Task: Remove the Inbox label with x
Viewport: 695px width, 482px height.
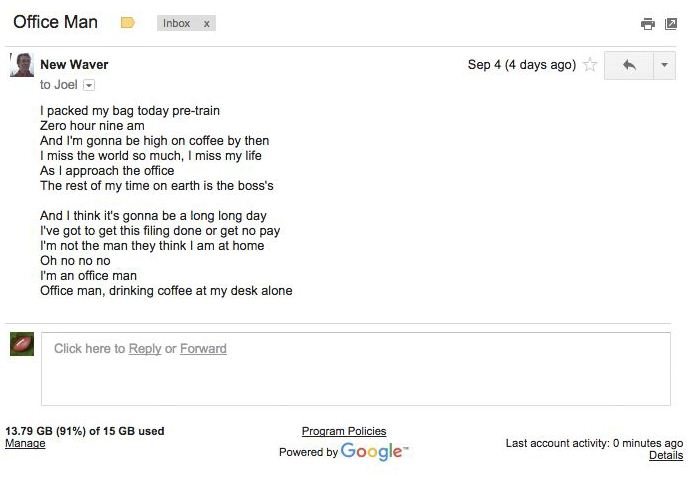Action: [x=207, y=24]
